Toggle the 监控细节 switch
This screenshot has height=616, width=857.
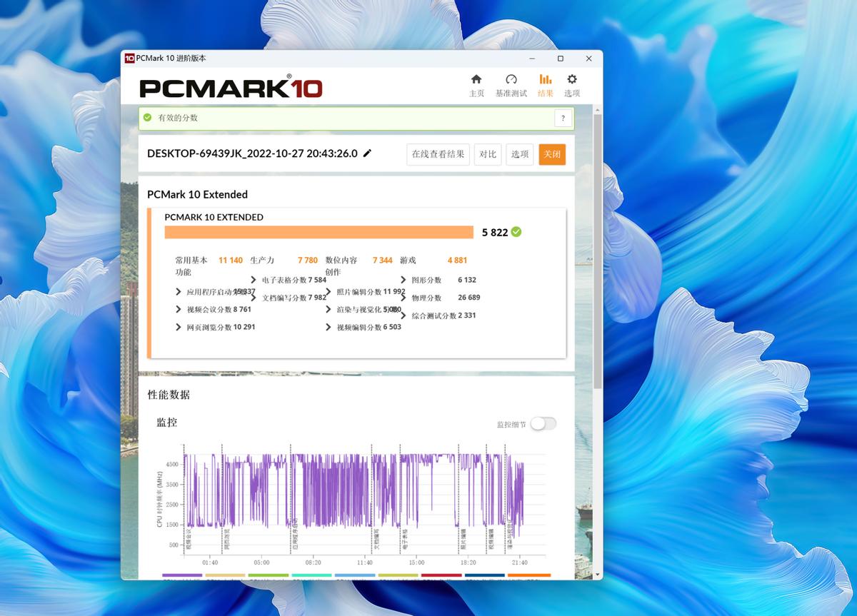[x=543, y=424]
